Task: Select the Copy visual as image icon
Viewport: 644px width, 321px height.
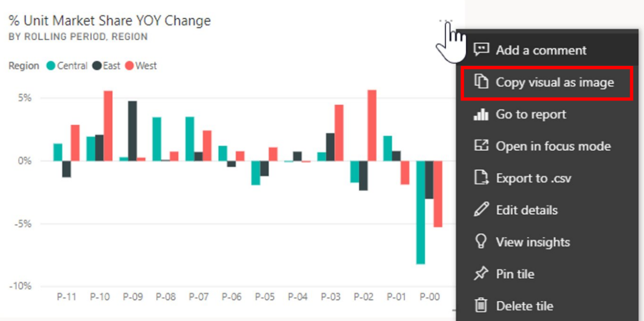Action: click(481, 83)
